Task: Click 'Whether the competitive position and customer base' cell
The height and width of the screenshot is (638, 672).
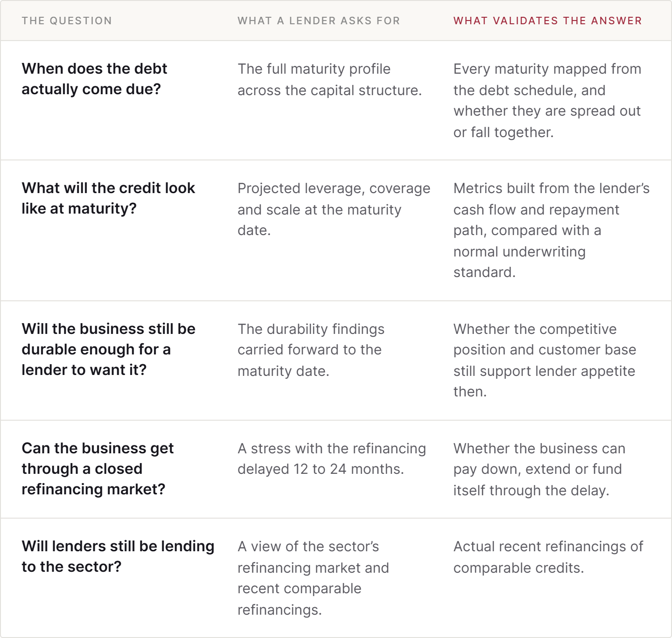Action: click(545, 360)
